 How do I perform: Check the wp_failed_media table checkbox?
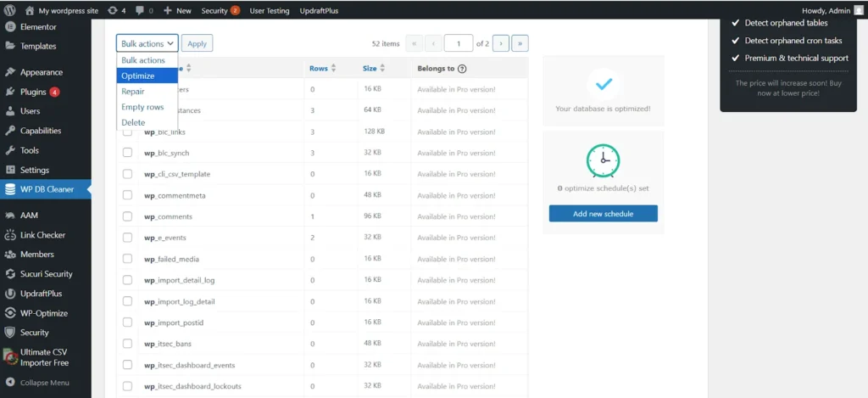coord(127,259)
